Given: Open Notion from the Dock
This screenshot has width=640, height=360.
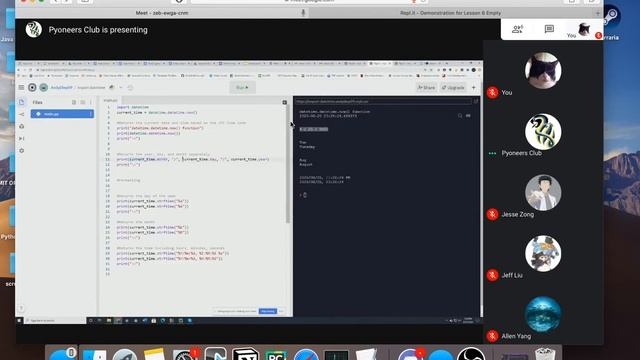Looking at the screenshot, I should click(245, 354).
